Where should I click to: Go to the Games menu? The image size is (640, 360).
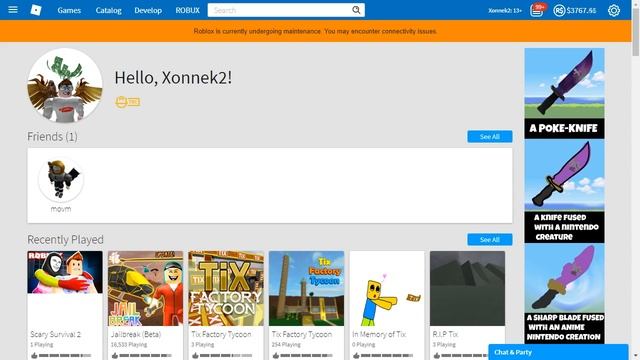click(x=69, y=10)
